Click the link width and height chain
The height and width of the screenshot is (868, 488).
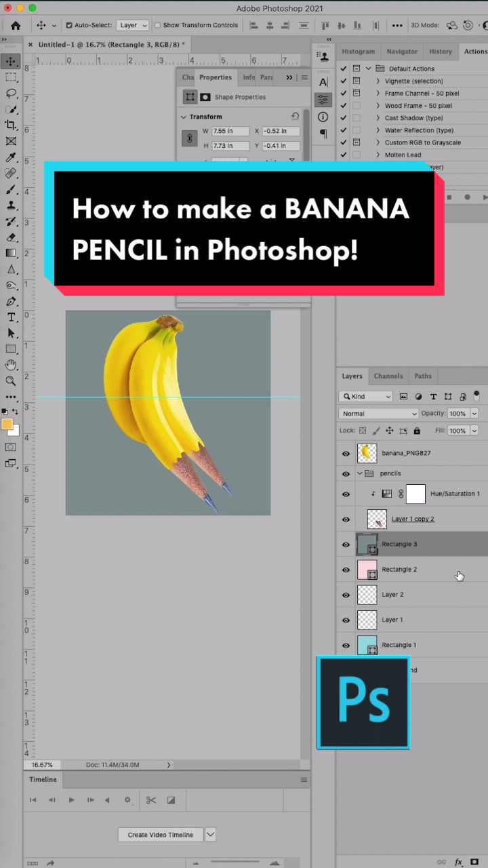coord(190,138)
